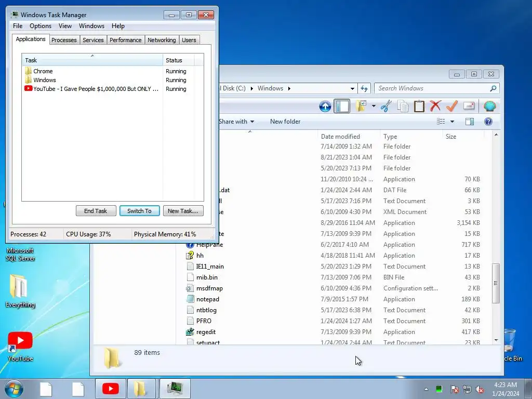This screenshot has height=399, width=532.
Task: Click the folder Explorer taskbar button
Action: [140, 389]
